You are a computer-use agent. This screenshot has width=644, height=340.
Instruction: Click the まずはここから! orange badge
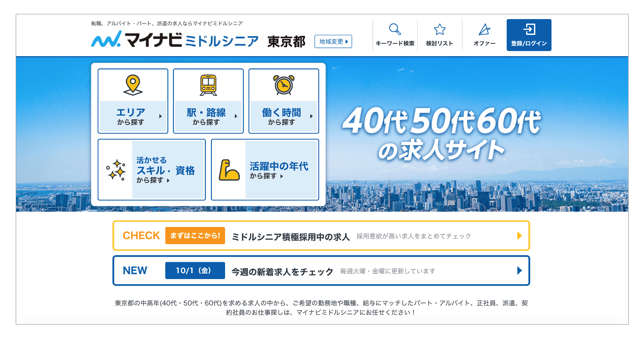tap(195, 235)
